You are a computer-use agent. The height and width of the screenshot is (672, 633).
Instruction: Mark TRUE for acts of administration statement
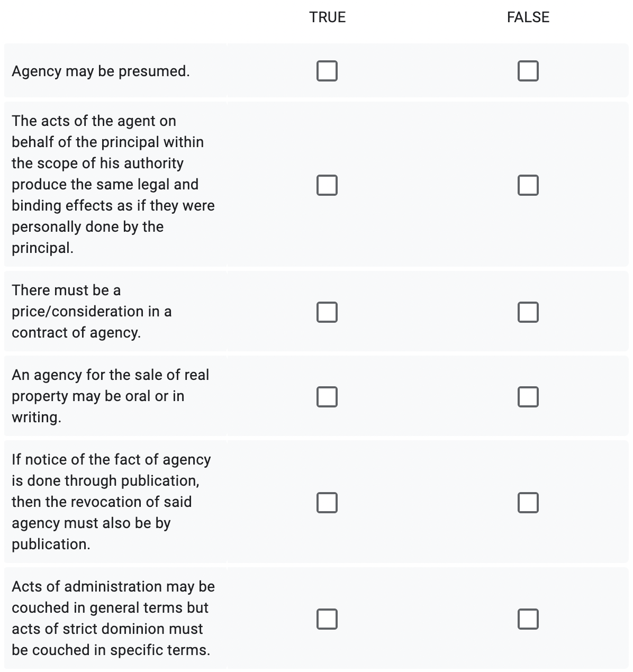(x=327, y=619)
